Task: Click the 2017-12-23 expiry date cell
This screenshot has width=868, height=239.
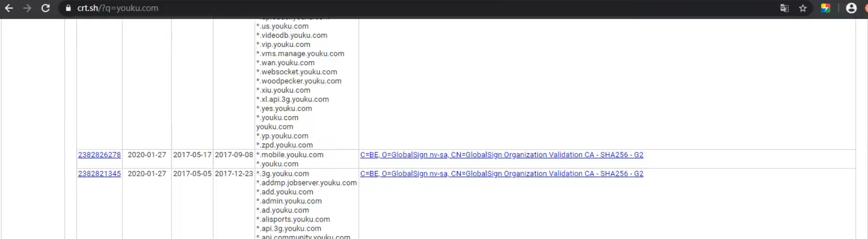Action: (234, 174)
